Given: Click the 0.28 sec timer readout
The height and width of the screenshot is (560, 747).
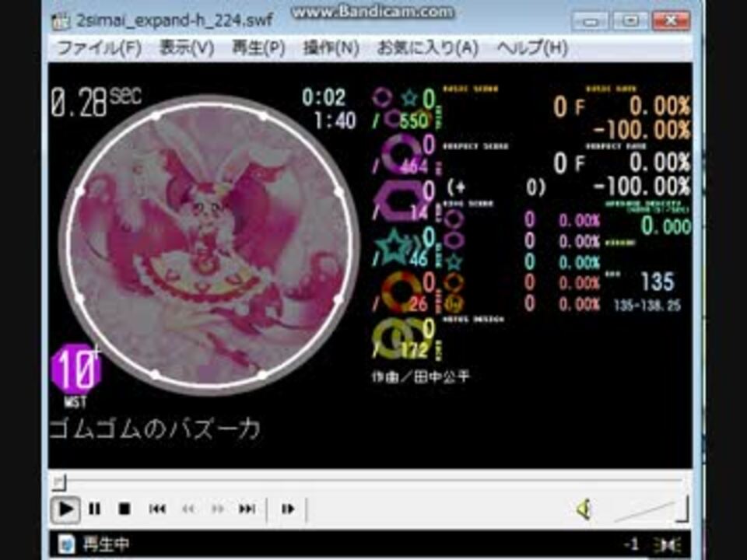Looking at the screenshot, I should (96, 101).
